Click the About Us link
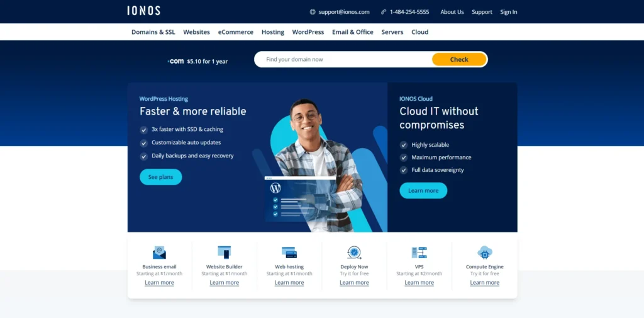The image size is (644, 318). (452, 12)
